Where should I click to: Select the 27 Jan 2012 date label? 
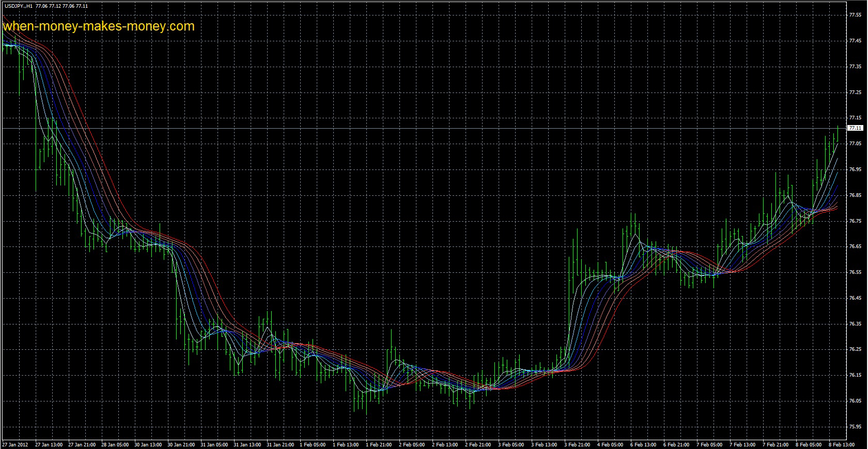pyautogui.click(x=14, y=444)
